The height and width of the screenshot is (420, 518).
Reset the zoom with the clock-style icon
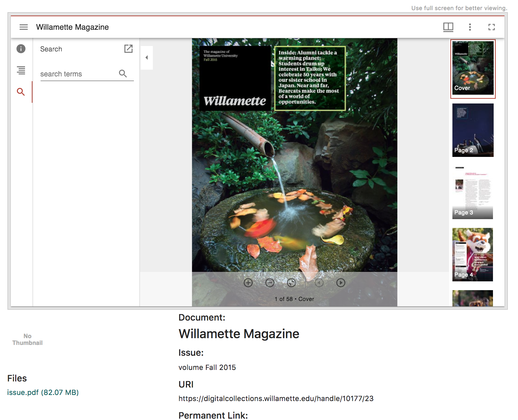291,283
